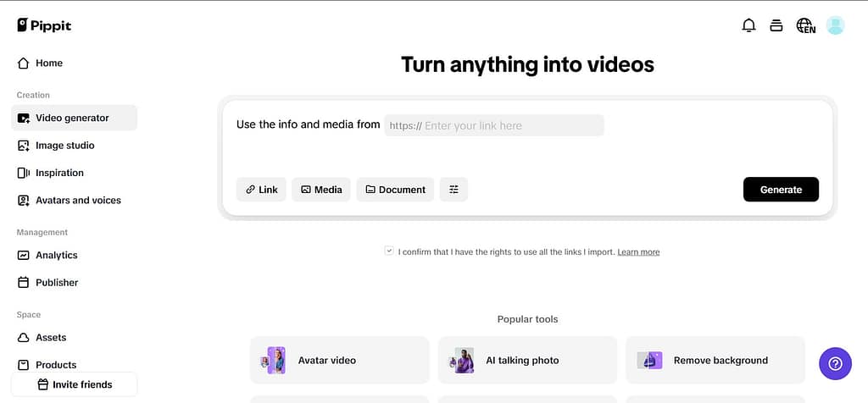Open Avatars and voices section
The height and width of the screenshot is (403, 868).
click(78, 201)
